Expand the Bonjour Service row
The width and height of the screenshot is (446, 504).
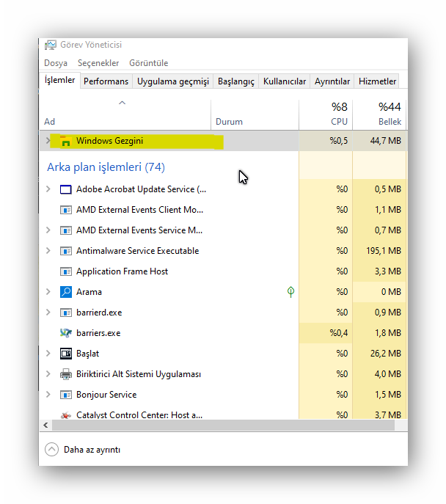point(48,395)
